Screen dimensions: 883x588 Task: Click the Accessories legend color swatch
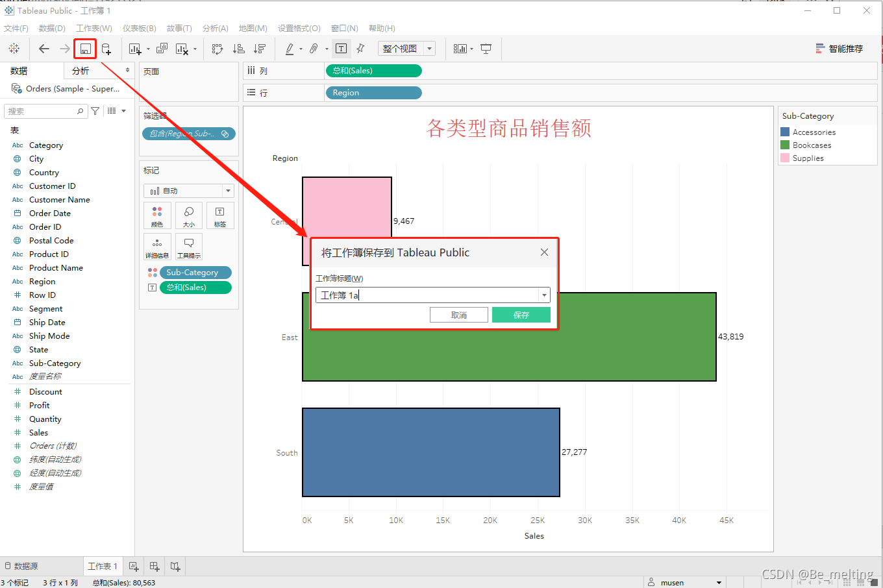(785, 132)
